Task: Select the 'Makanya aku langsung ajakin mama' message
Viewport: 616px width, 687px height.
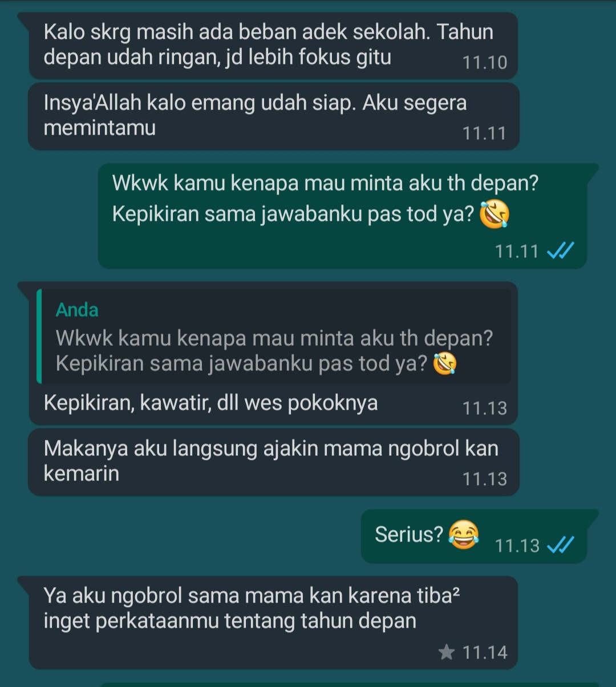Action: [x=273, y=462]
